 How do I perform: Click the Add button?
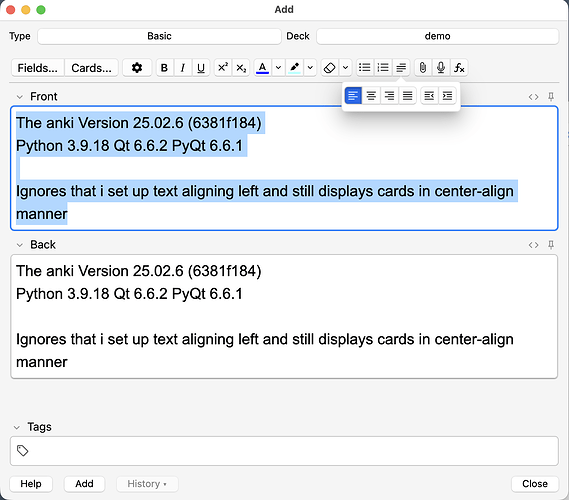tap(84, 484)
